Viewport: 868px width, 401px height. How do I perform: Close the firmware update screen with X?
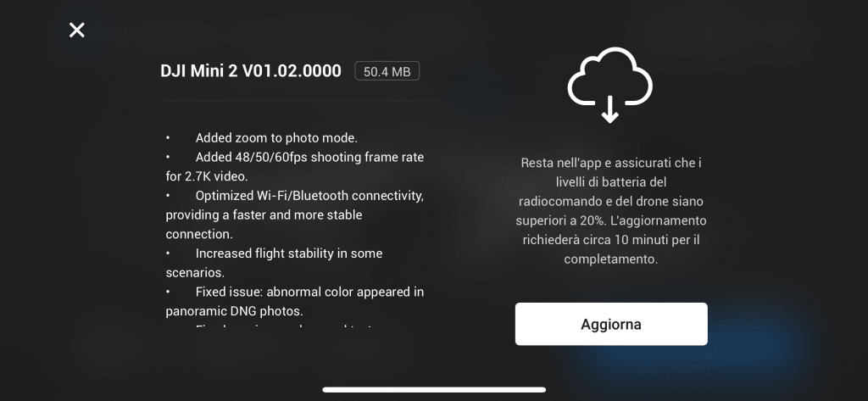pyautogui.click(x=77, y=30)
